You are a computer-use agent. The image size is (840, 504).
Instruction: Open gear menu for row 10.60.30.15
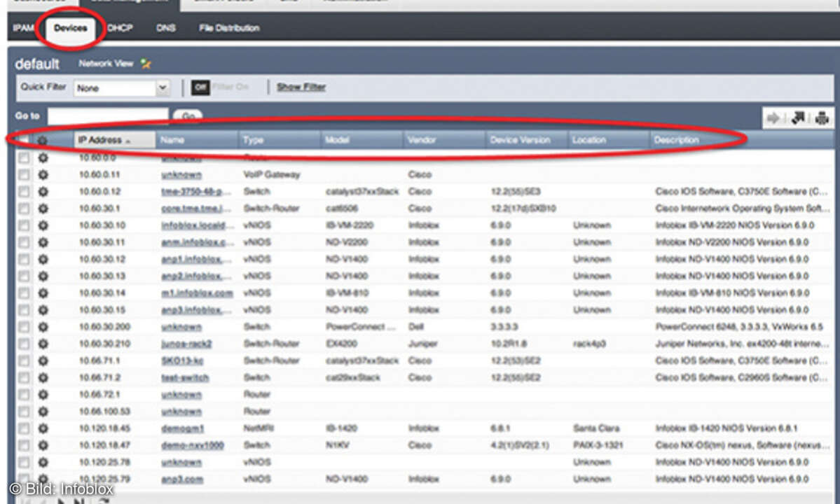coord(43,310)
